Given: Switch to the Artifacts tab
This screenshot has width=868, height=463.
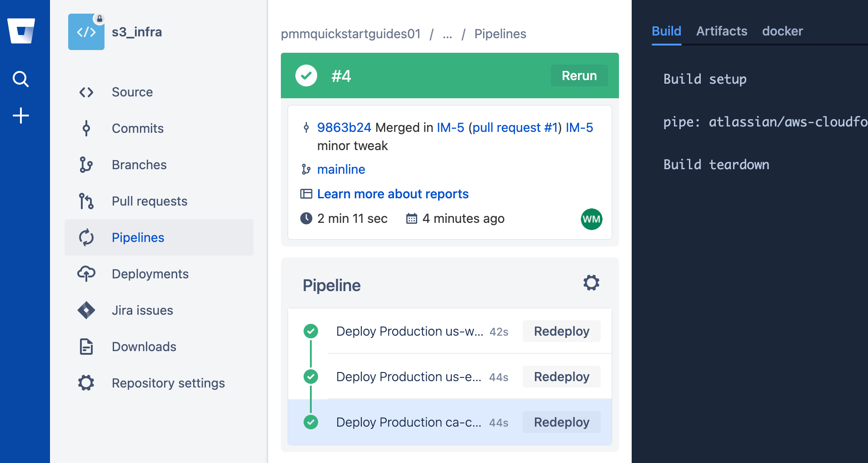Looking at the screenshot, I should (x=721, y=31).
